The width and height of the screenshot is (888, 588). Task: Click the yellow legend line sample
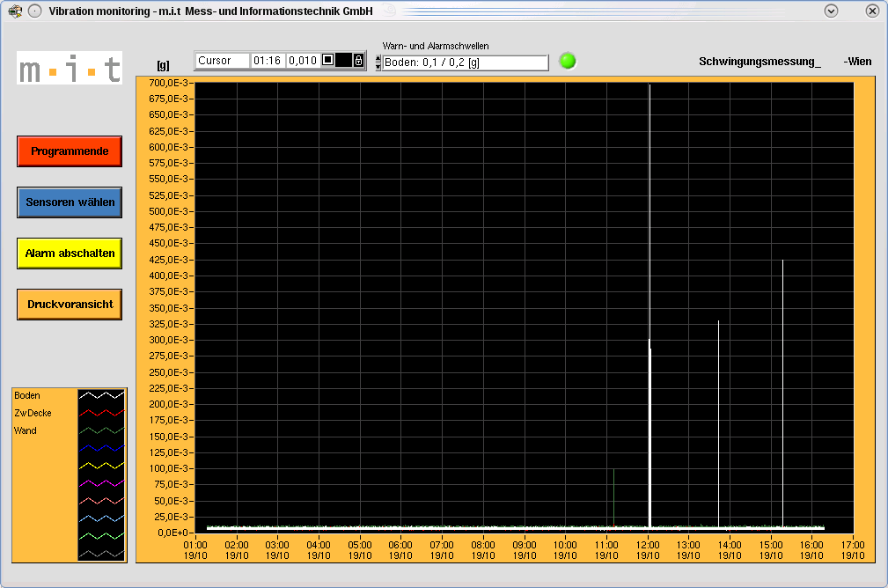[101, 466]
